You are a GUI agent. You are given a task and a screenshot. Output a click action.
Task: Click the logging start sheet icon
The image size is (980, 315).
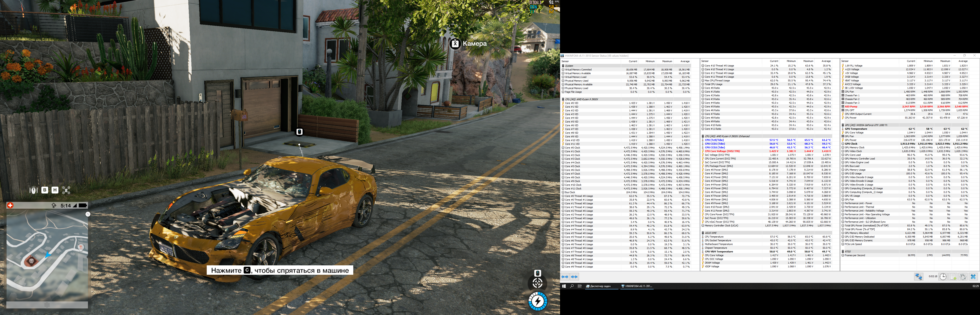click(953, 276)
